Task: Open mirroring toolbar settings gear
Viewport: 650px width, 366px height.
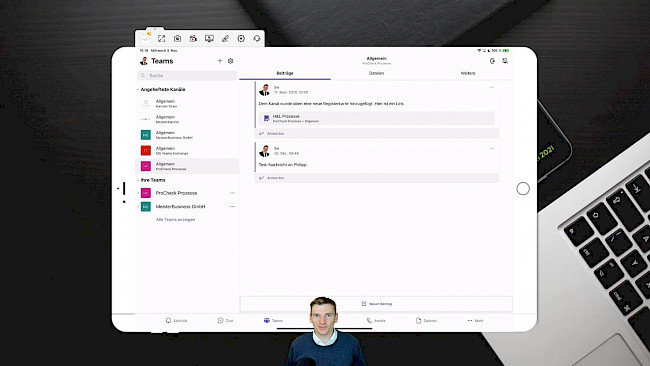Action: 241,39
